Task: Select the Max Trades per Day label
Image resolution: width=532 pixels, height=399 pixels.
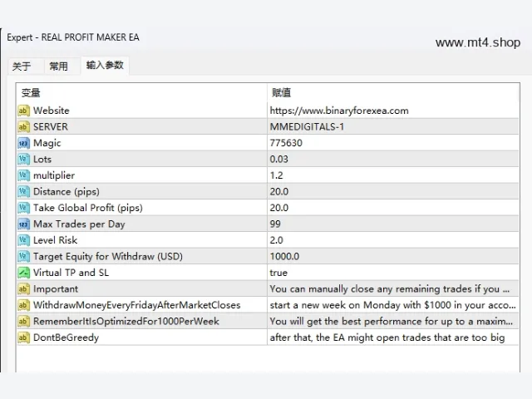Action: [79, 224]
